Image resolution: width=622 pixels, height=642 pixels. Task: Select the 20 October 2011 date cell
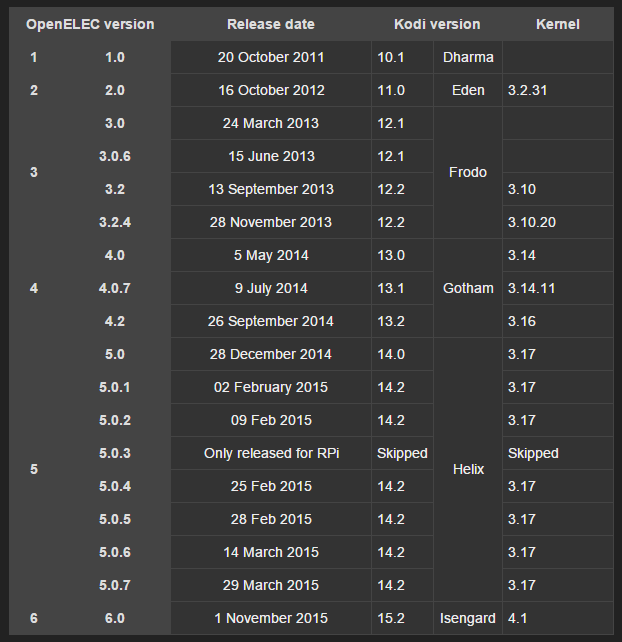tap(271, 57)
